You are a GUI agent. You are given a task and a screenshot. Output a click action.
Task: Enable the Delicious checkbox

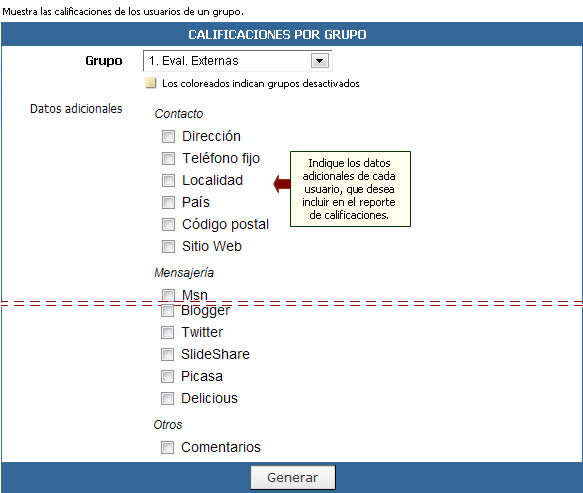coord(167,398)
